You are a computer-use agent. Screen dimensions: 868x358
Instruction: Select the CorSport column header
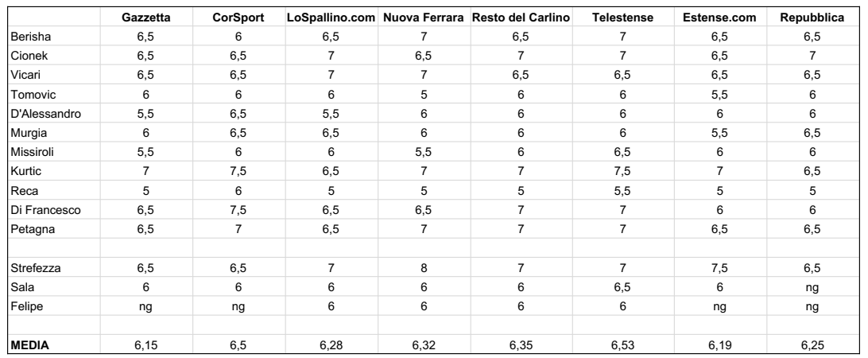pyautogui.click(x=238, y=18)
